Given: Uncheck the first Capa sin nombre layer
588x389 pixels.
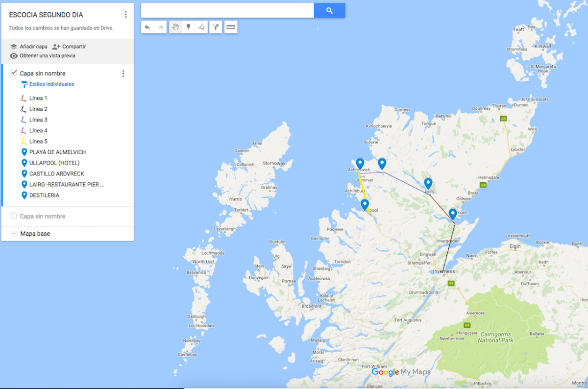Looking at the screenshot, I should click(14, 73).
